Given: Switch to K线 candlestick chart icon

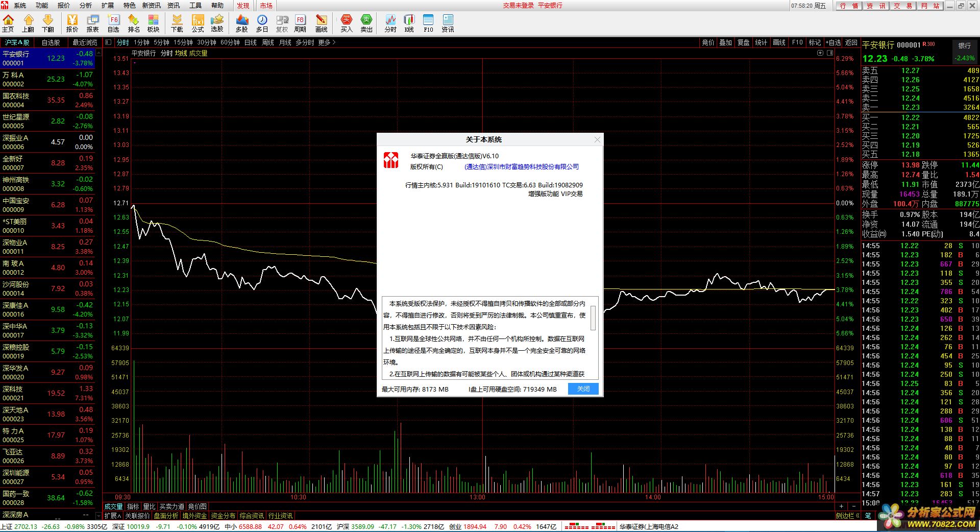Looking at the screenshot, I should [x=409, y=23].
